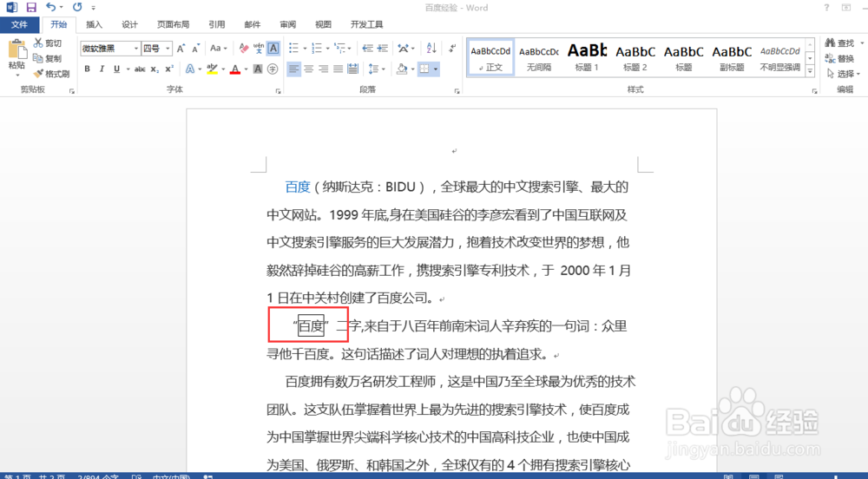Switch to the Insert (插入) tab
868x479 pixels.
pyautogui.click(x=94, y=24)
